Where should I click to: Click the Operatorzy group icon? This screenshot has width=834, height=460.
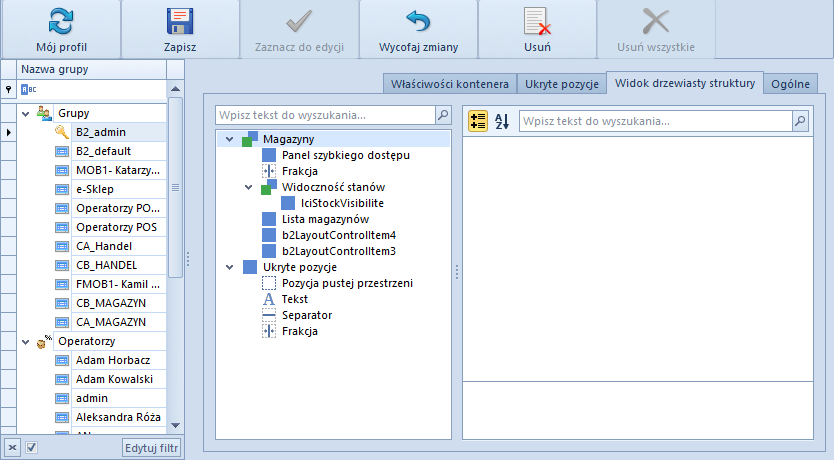(44, 341)
